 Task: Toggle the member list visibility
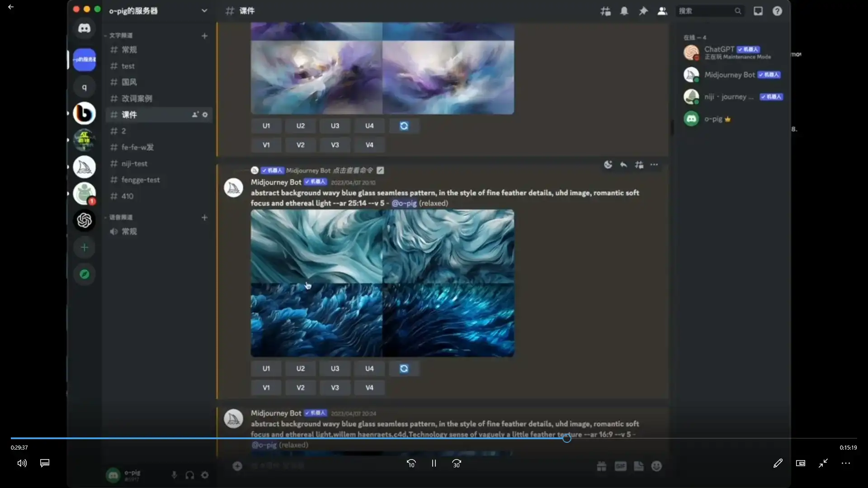point(662,11)
